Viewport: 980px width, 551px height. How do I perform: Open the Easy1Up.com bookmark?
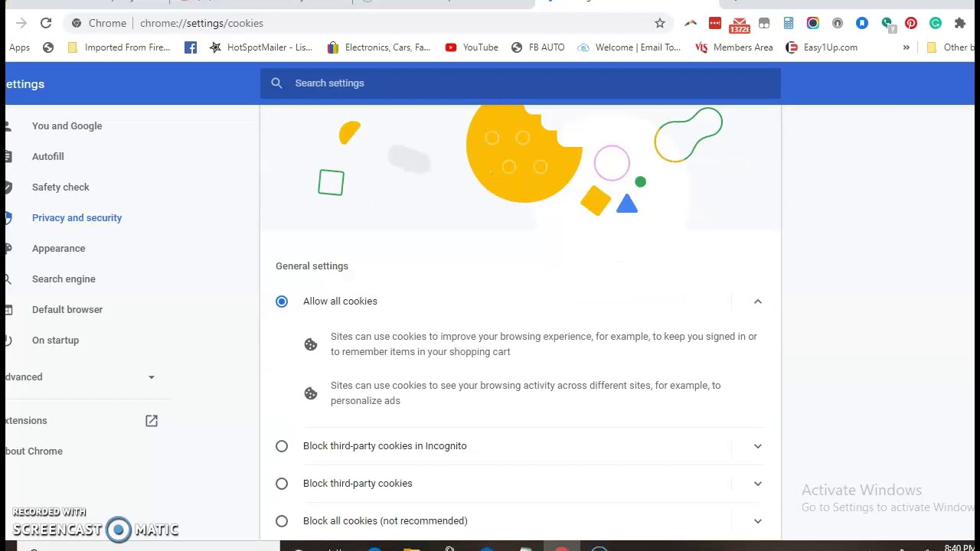(x=822, y=47)
